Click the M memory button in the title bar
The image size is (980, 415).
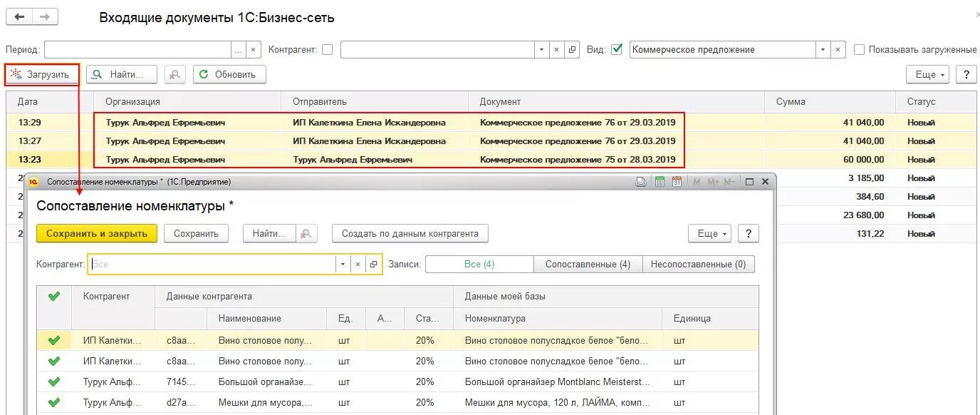click(x=697, y=182)
